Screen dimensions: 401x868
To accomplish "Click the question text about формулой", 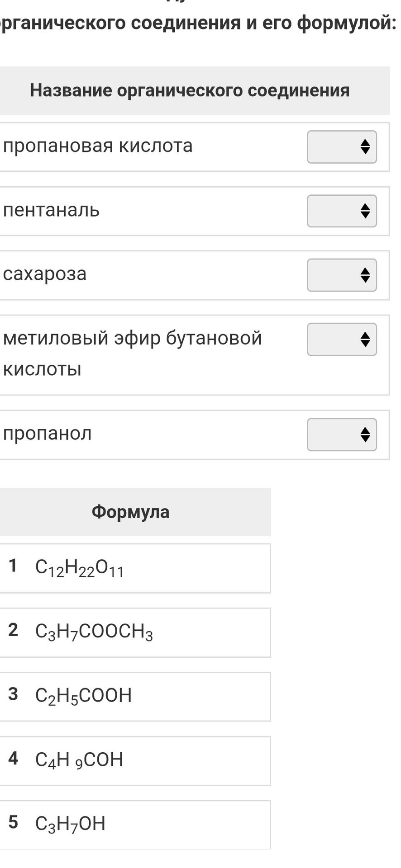I will [x=197, y=22].
